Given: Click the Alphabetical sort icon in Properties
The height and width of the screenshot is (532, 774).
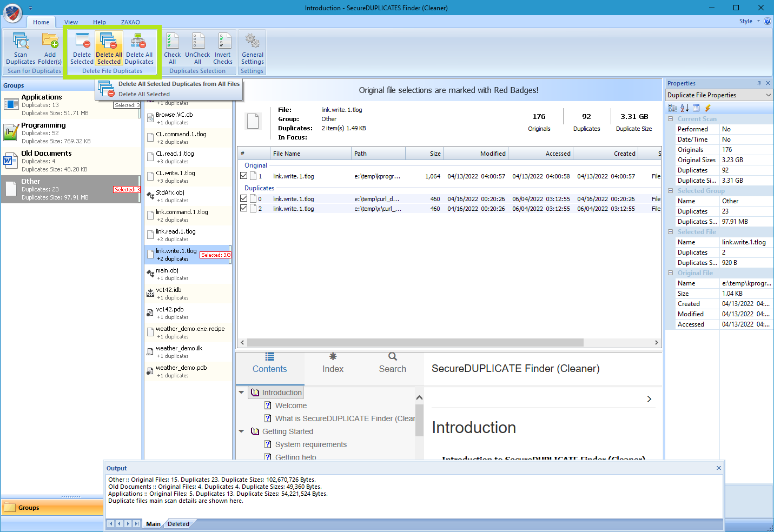Looking at the screenshot, I should 684,108.
